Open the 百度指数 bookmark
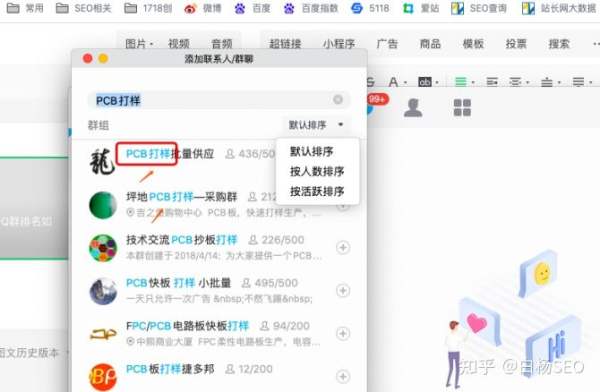 [x=311, y=8]
